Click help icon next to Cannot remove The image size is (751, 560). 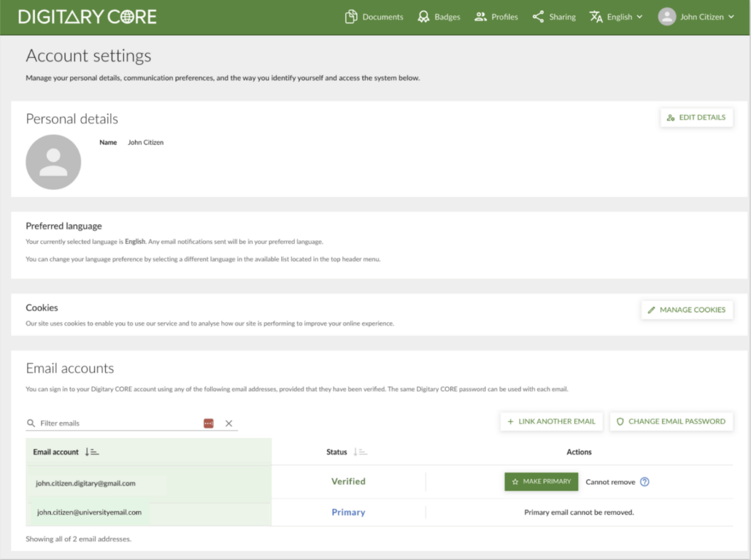(x=645, y=482)
